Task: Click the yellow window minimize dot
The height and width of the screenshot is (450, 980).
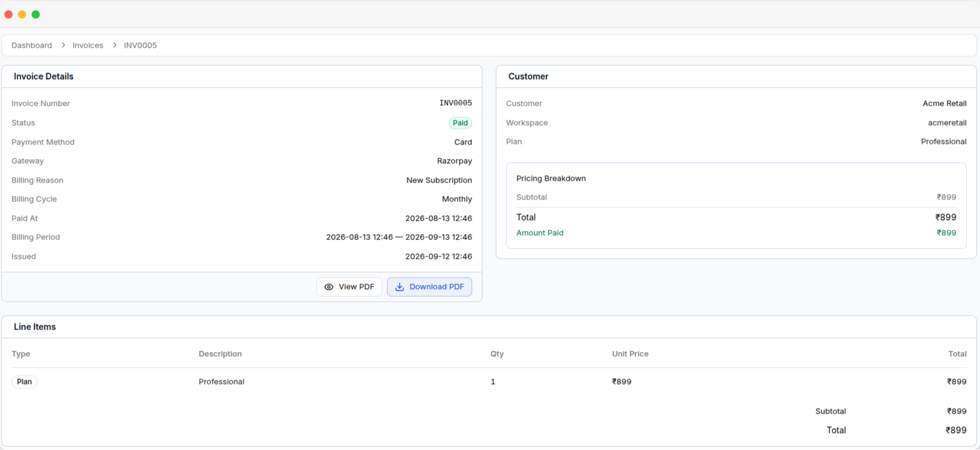Action: 22,15
